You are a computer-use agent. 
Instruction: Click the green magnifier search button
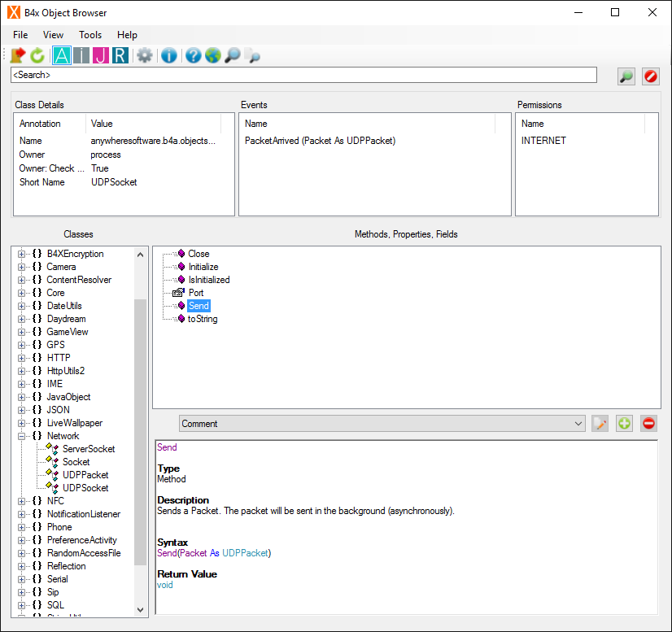[626, 76]
